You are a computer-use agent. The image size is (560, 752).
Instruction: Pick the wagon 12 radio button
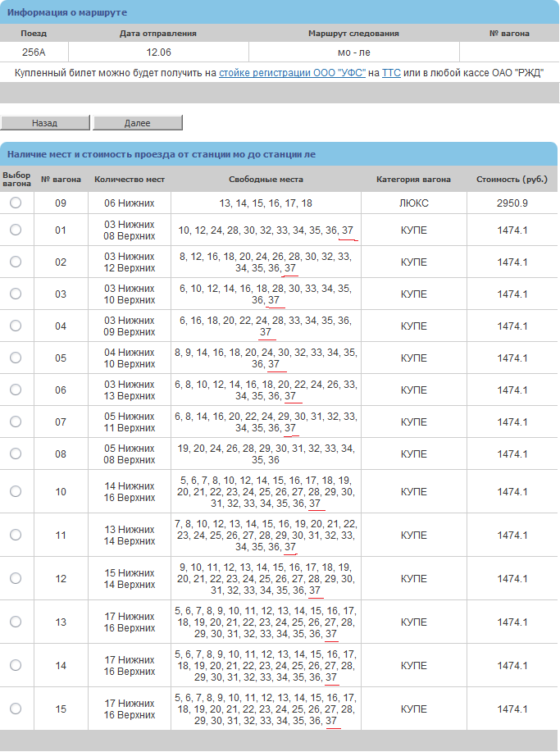(x=16, y=578)
